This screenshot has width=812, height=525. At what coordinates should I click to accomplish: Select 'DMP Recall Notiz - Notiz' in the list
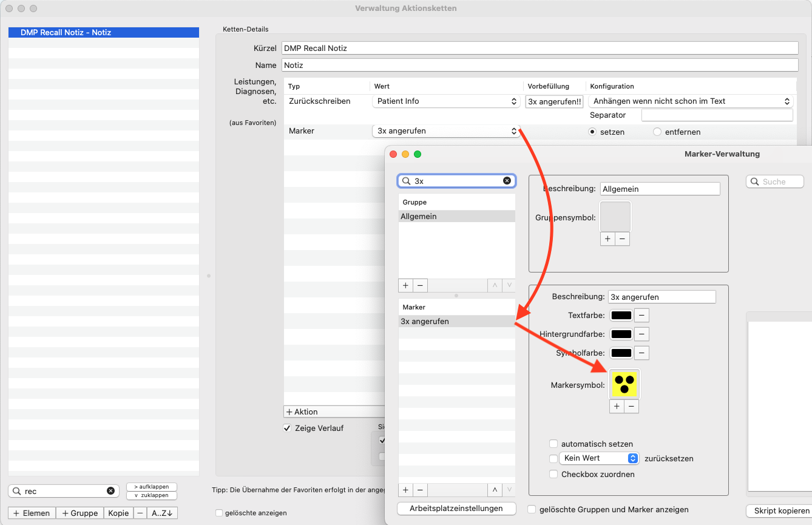tap(104, 33)
